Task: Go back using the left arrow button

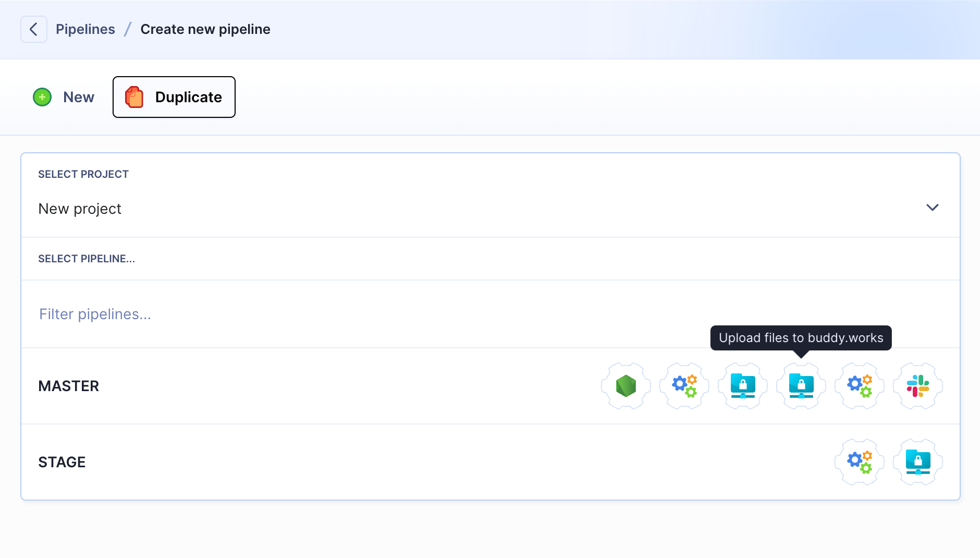Action: click(34, 29)
